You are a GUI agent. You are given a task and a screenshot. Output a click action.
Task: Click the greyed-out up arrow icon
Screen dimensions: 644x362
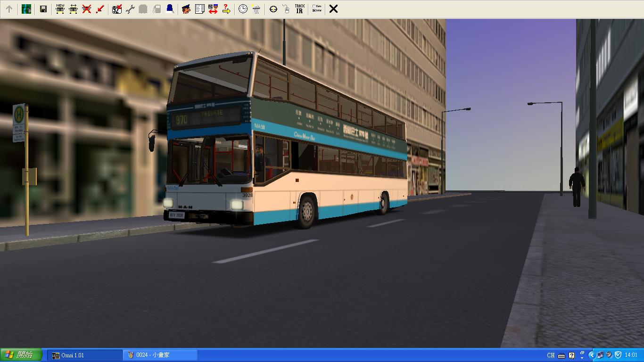[x=9, y=9]
